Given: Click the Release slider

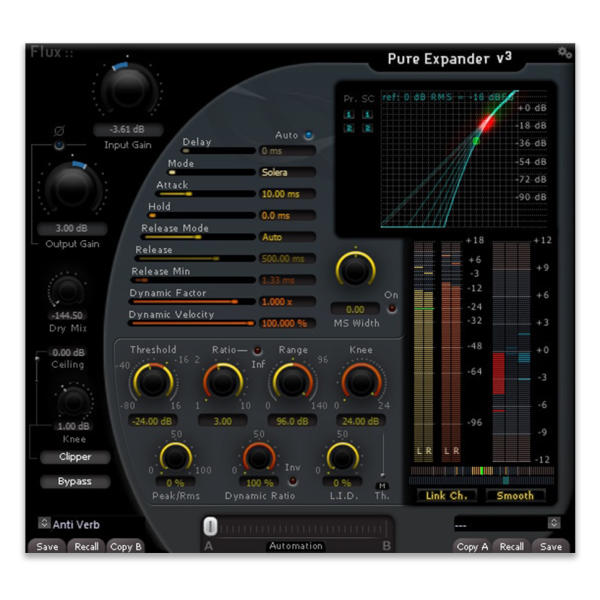Looking at the screenshot, I should (195, 259).
